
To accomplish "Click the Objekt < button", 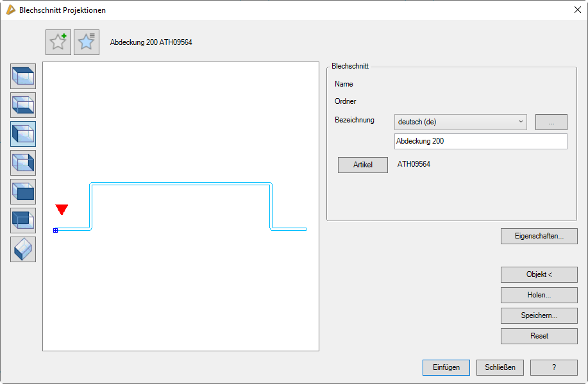I will click(x=539, y=274).
